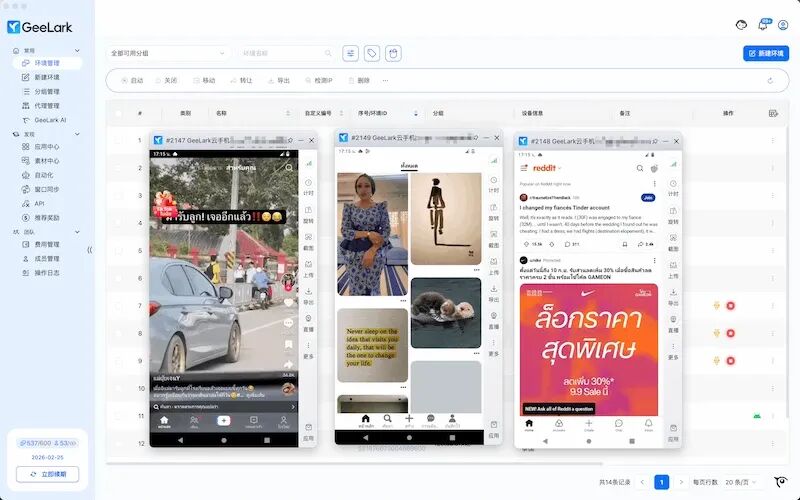Click the column settings icon in table header
The height and width of the screenshot is (500, 800).
(x=773, y=113)
